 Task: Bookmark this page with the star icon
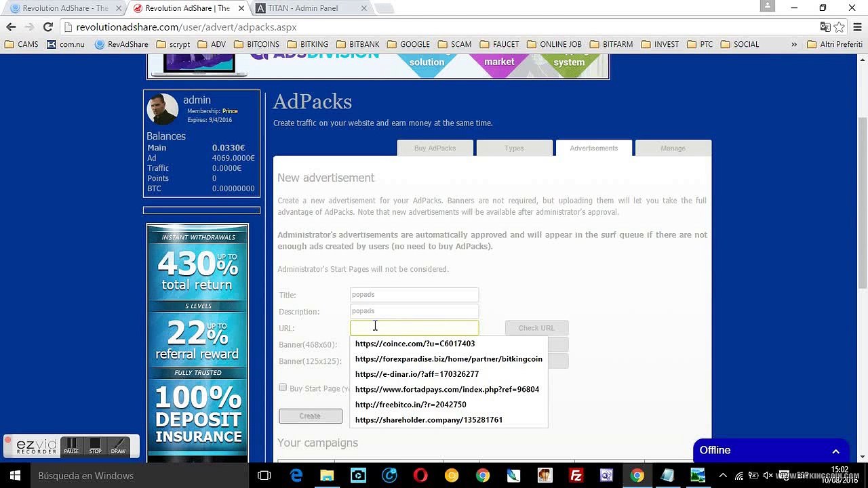[x=840, y=27]
